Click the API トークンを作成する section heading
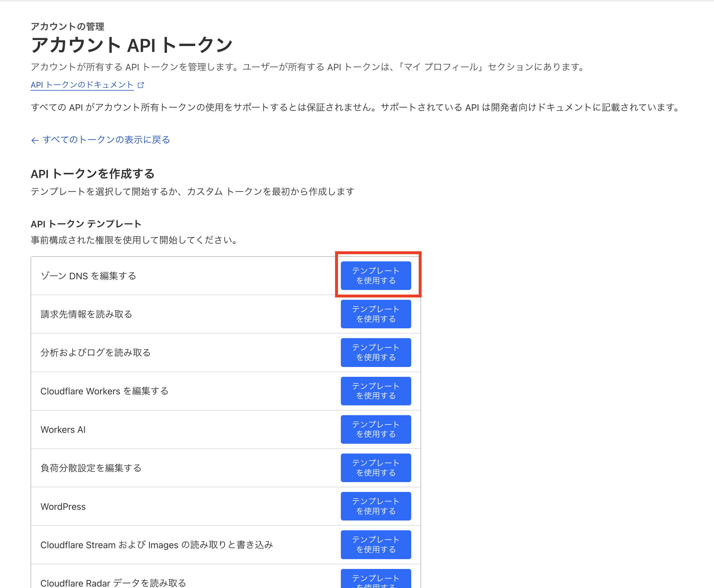This screenshot has height=588, width=714. coord(93,174)
